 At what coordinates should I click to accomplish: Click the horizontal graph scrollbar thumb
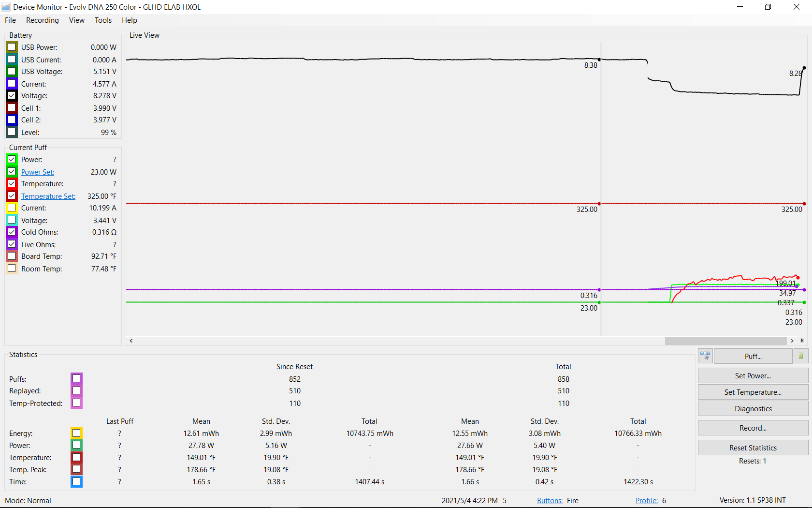[x=725, y=341]
